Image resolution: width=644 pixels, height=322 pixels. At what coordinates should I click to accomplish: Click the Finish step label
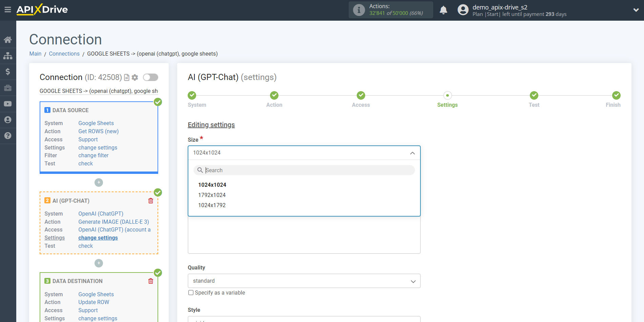click(613, 105)
